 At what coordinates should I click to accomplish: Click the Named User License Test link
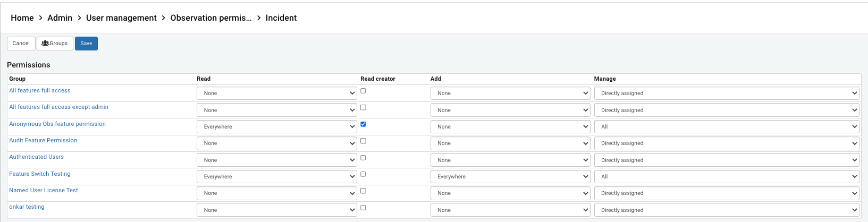44,191
